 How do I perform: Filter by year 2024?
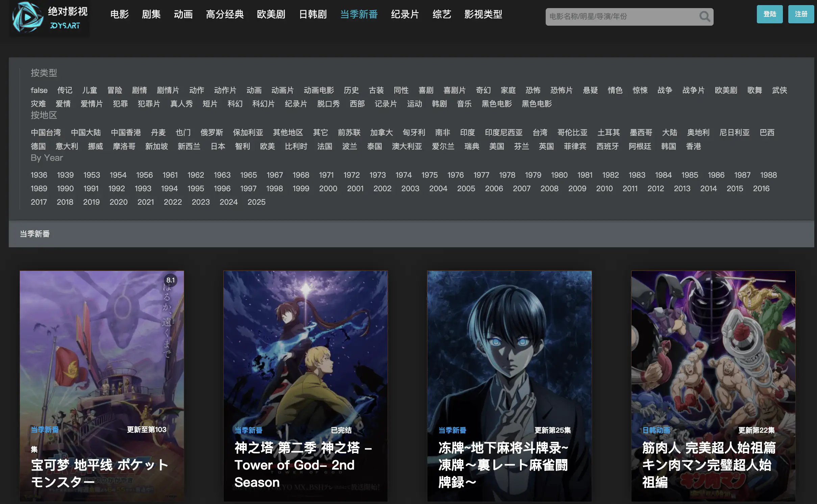click(228, 202)
